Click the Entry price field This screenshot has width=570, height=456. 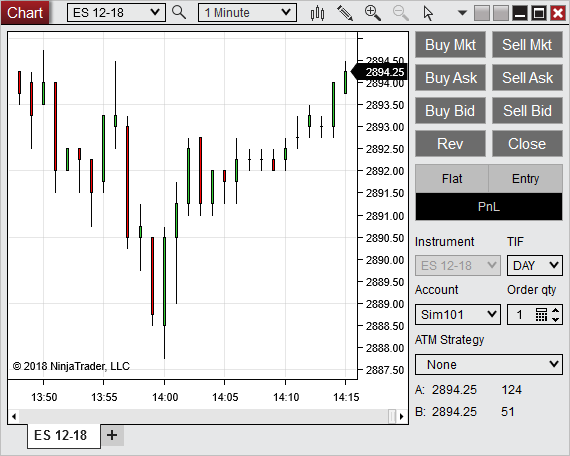point(526,179)
